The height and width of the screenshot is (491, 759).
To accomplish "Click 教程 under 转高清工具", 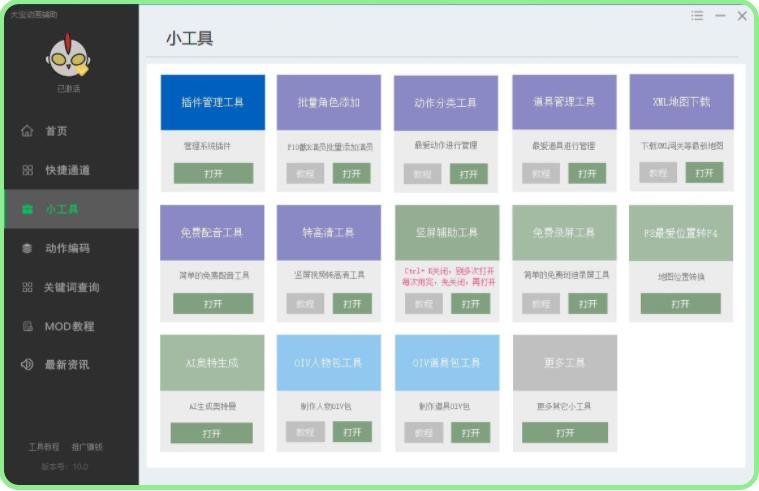I will coord(305,303).
